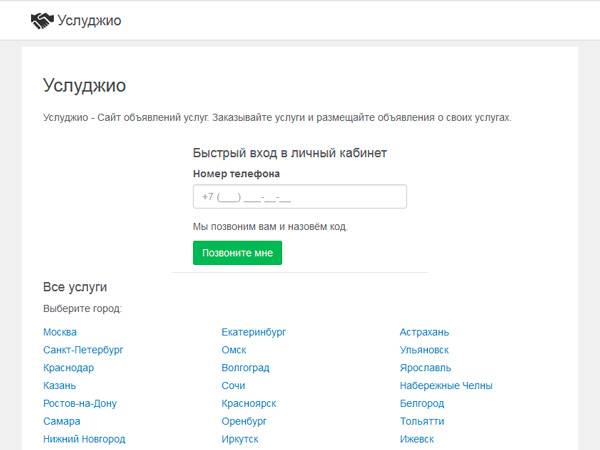Viewport: 600px width, 450px height.
Task: Choose the Краснодар city link
Action: [x=68, y=368]
